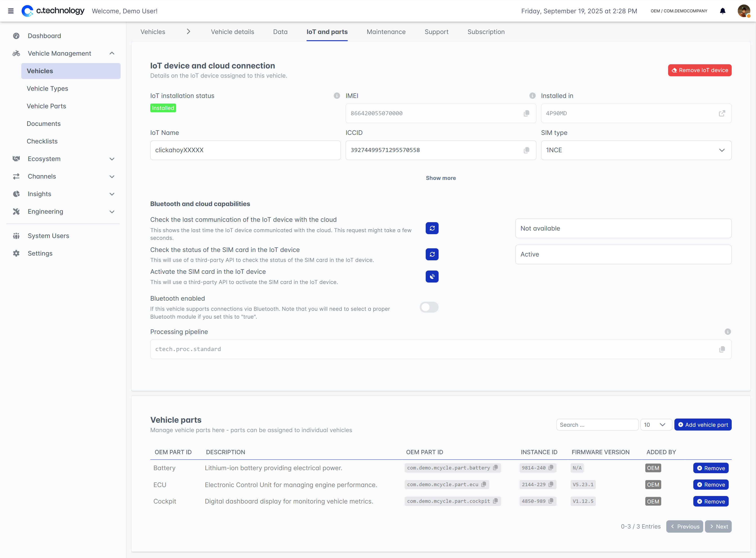Open the hamburger menu icon
Image resolution: width=756 pixels, height=558 pixels.
click(x=11, y=11)
